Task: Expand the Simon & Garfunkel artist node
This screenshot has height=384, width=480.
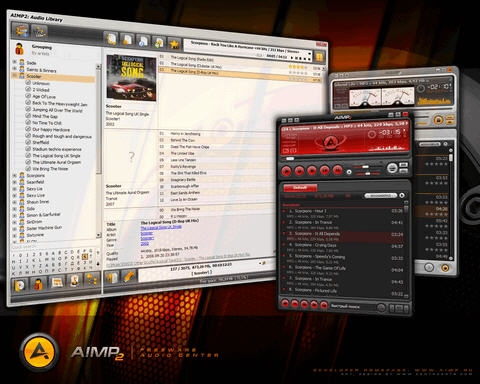Action: 15,215
